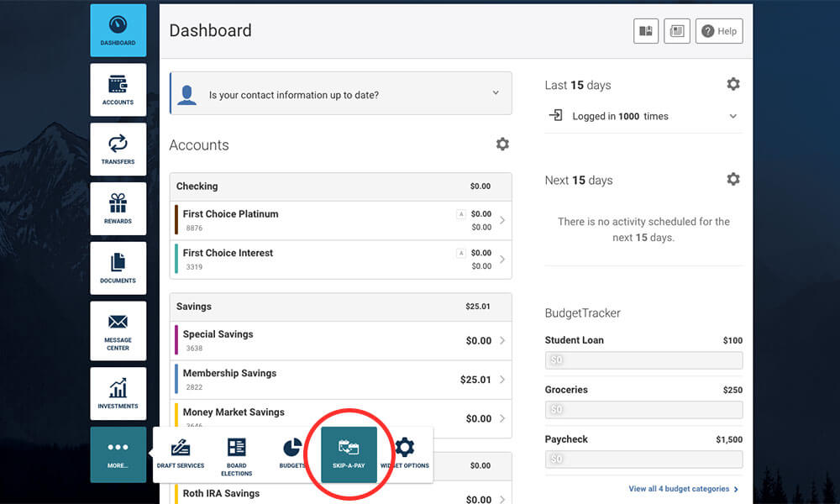Open Budgets pie chart item
840x504 pixels.
click(x=292, y=454)
